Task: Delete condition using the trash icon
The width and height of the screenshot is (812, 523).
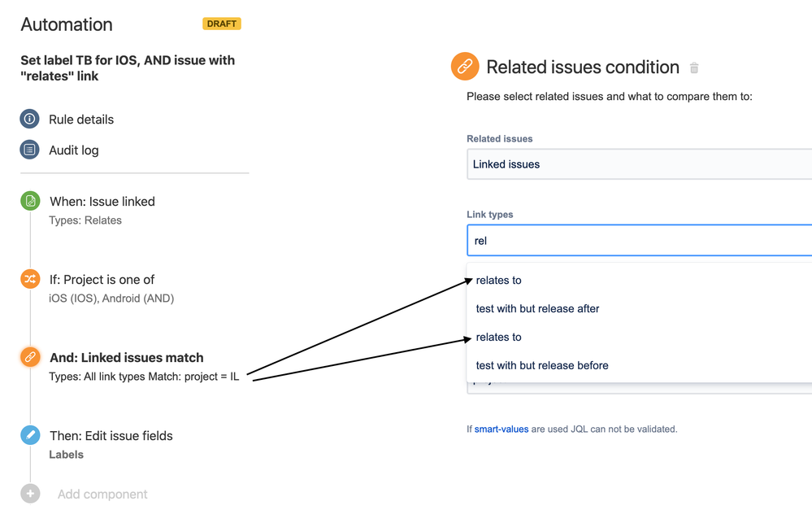Action: click(694, 68)
